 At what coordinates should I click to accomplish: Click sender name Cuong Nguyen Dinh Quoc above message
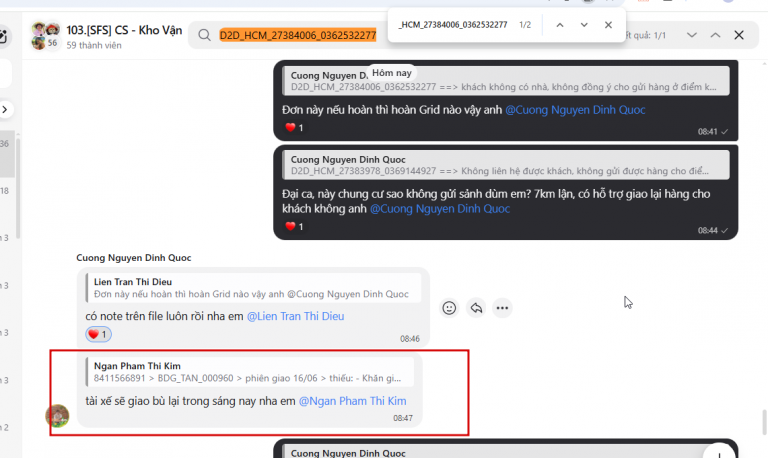click(x=134, y=258)
